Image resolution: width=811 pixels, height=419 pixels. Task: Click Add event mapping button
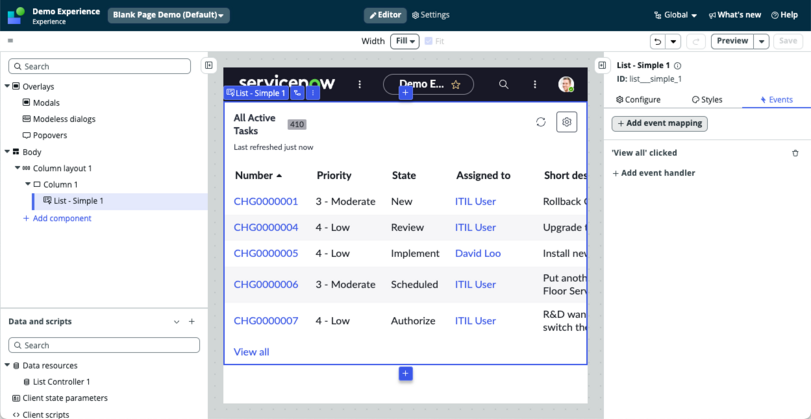(x=659, y=124)
